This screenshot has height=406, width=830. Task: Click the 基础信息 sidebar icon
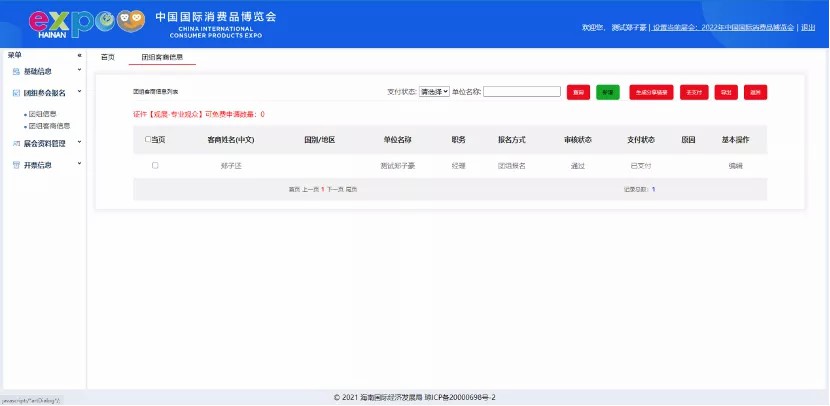(x=15, y=71)
